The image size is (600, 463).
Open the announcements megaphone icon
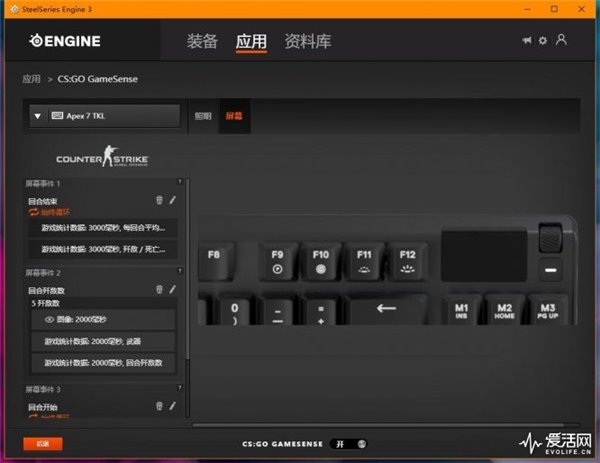point(527,40)
